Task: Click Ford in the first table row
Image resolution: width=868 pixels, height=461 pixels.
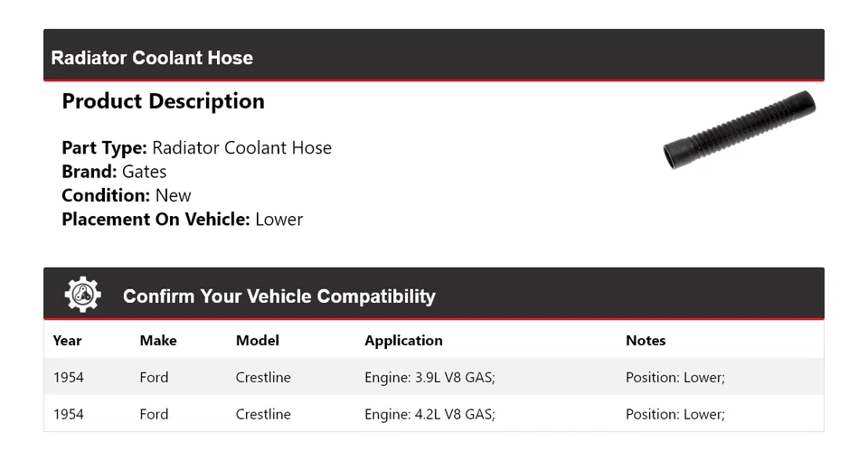Action: pyautogui.click(x=154, y=377)
